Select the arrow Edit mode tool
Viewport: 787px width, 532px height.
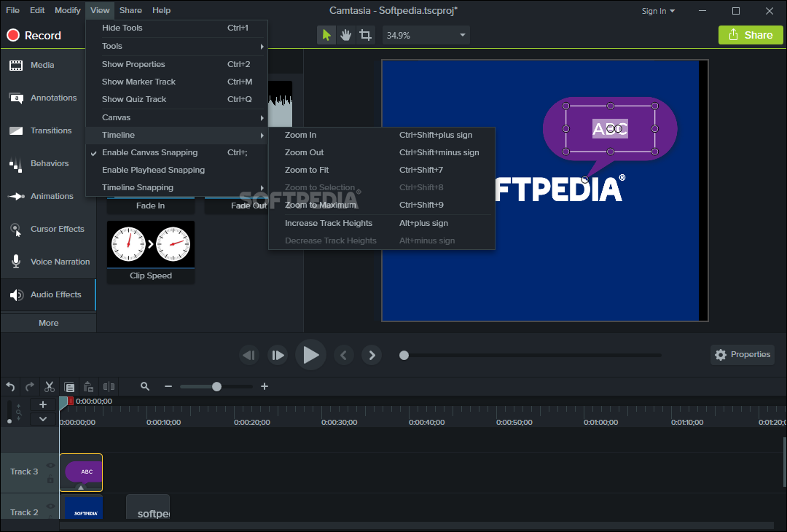click(x=326, y=35)
